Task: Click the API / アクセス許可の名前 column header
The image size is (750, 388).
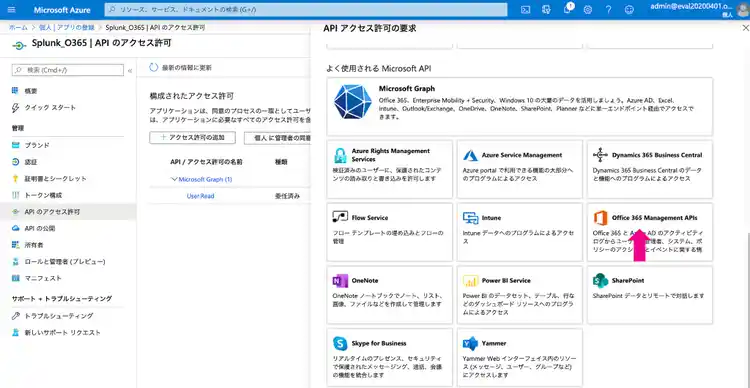Action: [x=206, y=162]
